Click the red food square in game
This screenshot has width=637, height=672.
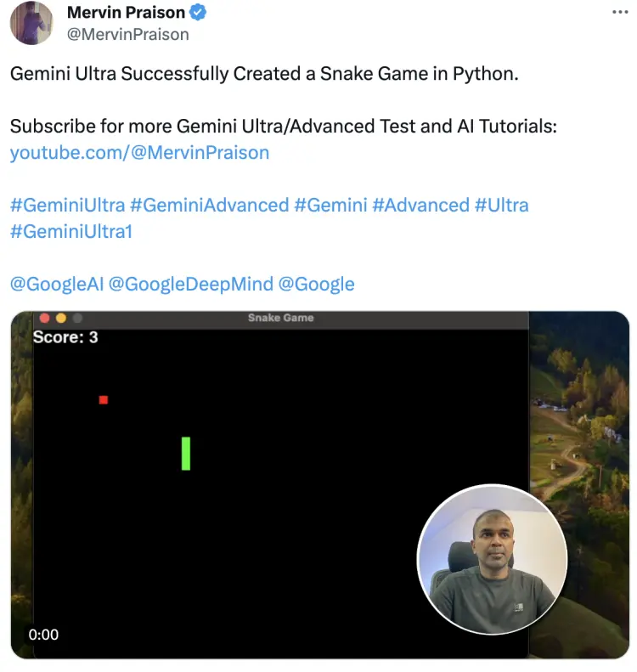coord(104,400)
